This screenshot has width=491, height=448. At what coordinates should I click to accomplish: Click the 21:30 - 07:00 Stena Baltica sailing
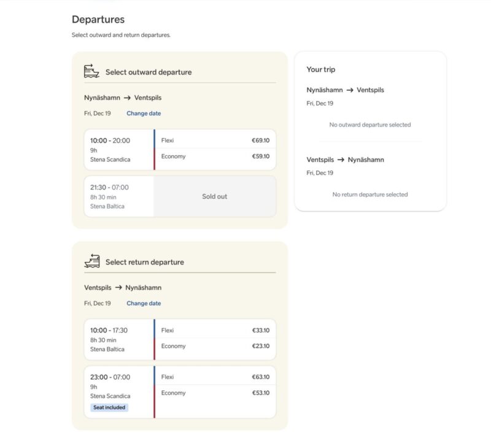118,196
